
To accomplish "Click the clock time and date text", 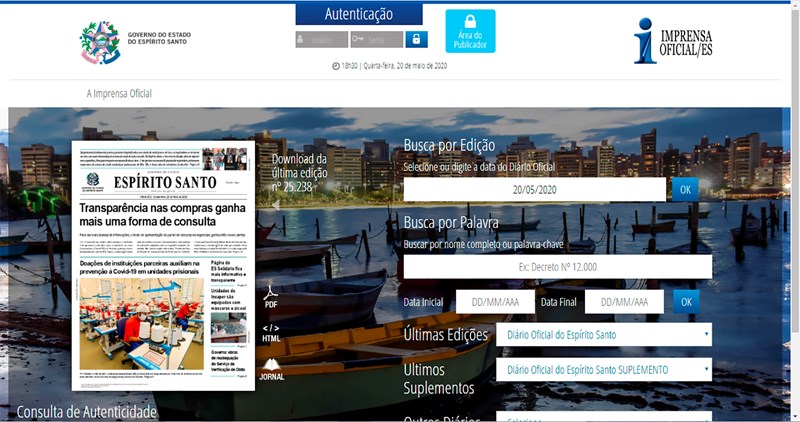I will coord(389,65).
